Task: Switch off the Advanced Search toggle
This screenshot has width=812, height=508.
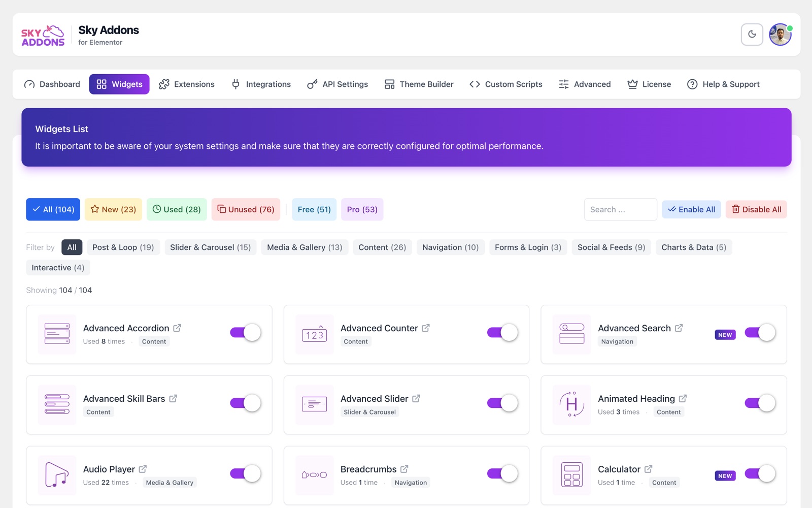Action: (x=760, y=333)
